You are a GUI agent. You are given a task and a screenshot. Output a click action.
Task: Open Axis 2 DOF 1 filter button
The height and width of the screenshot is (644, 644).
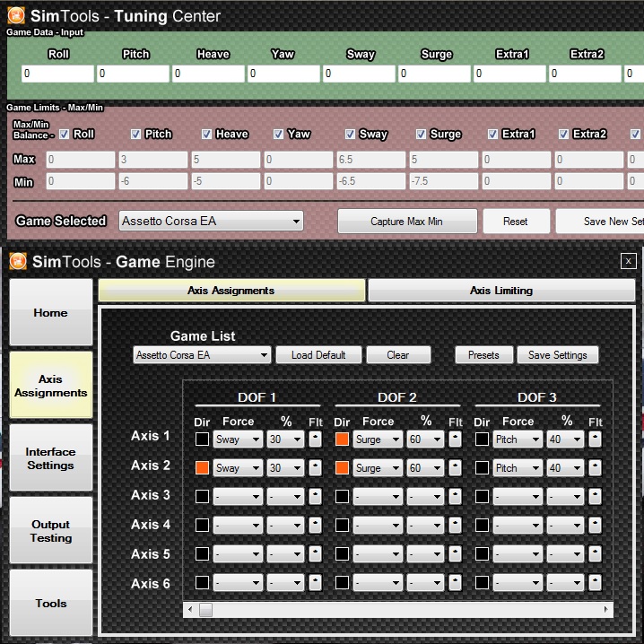click(x=315, y=468)
